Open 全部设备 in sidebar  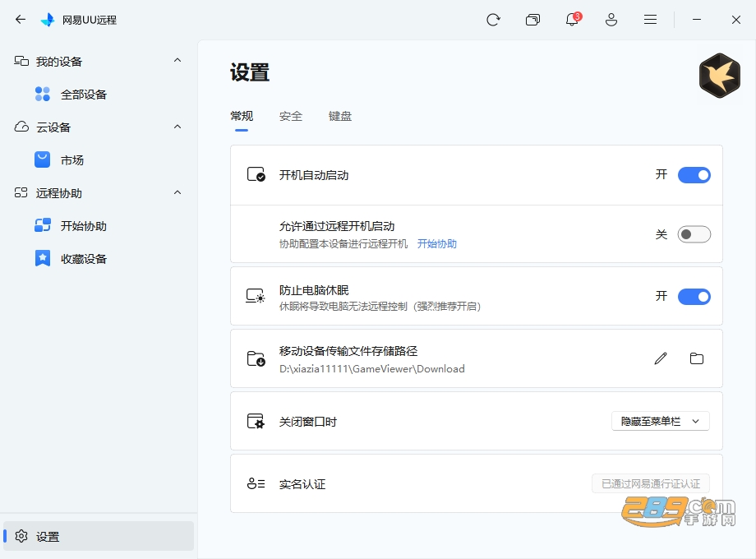99,94
